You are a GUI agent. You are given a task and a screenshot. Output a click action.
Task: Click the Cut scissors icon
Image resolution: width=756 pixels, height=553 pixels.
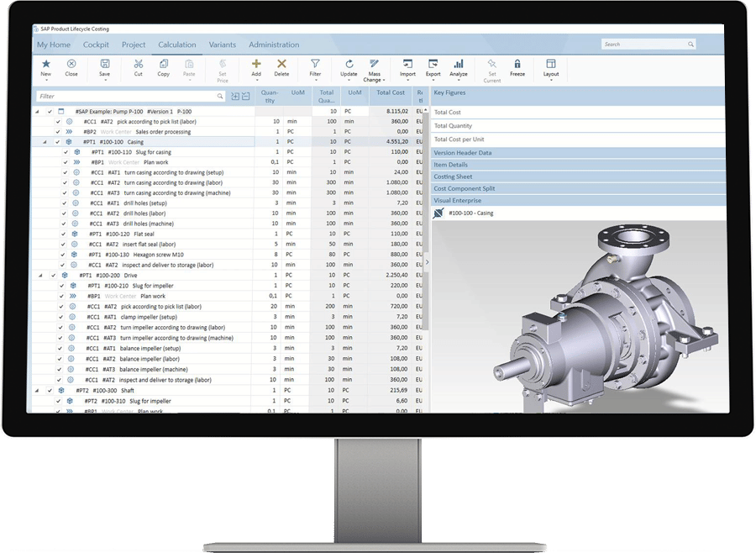point(139,64)
